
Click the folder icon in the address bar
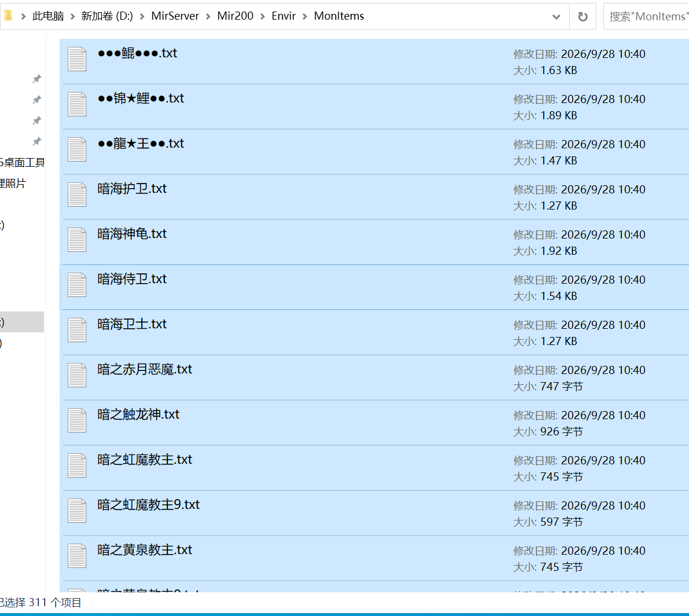click(8, 16)
